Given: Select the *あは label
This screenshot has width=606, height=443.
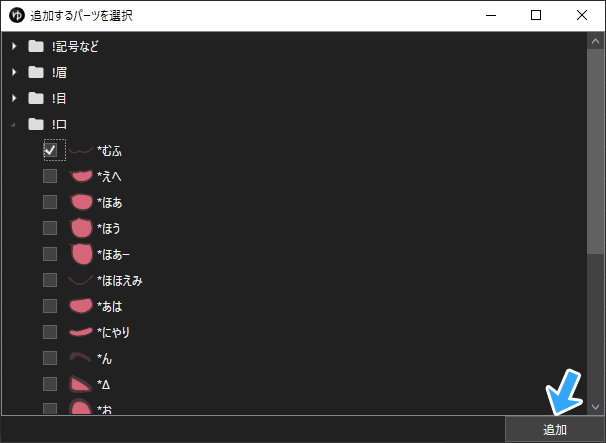Looking at the screenshot, I should click(109, 307).
